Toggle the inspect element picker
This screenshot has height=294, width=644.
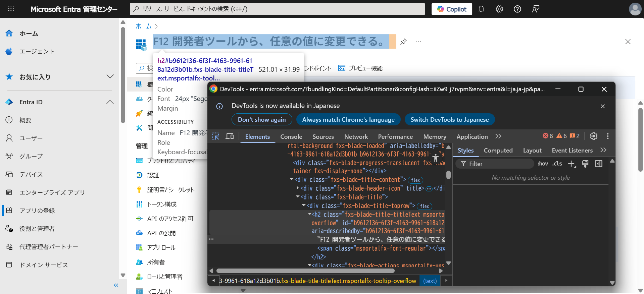[x=215, y=136]
